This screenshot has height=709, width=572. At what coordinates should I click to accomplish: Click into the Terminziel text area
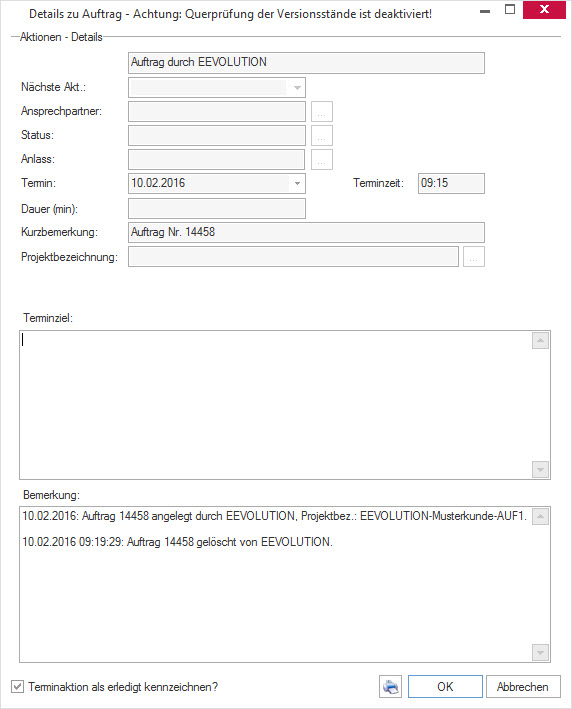point(275,405)
